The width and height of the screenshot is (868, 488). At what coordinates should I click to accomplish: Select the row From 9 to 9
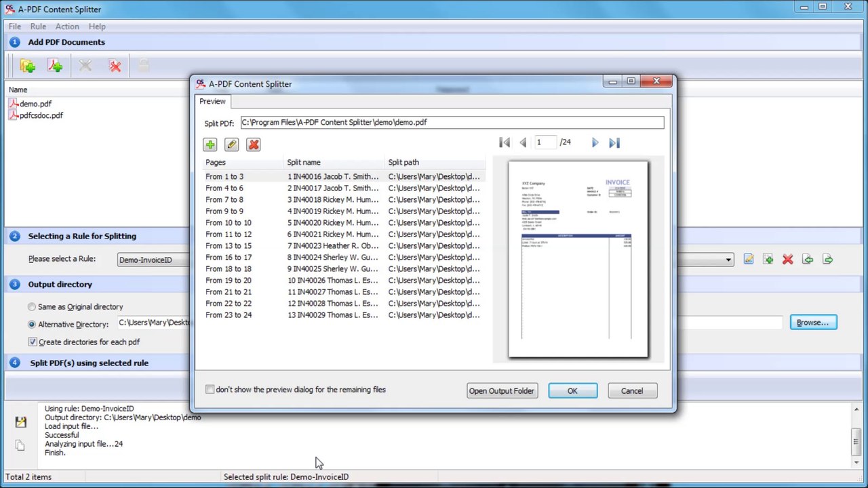pyautogui.click(x=344, y=211)
